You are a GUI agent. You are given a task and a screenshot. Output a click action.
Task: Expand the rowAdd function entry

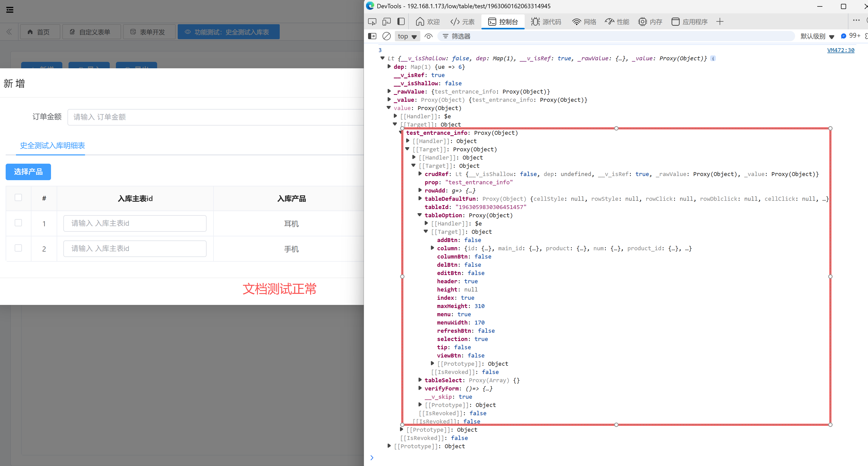pyautogui.click(x=420, y=190)
